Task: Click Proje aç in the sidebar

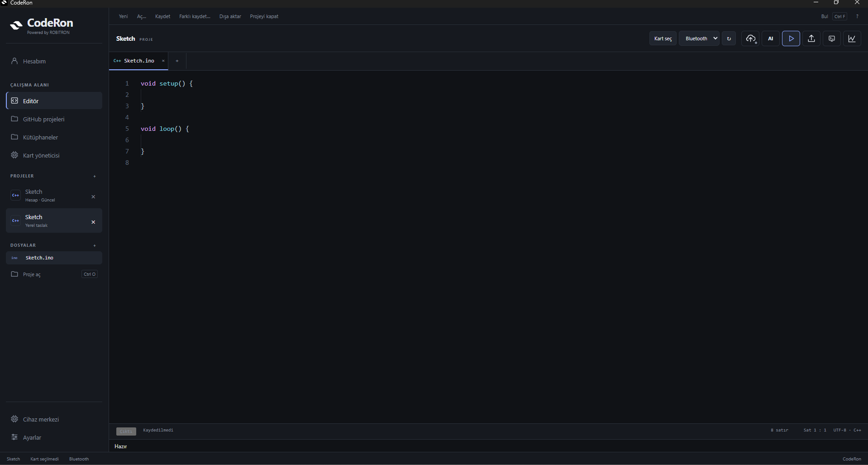Action: [54, 274]
